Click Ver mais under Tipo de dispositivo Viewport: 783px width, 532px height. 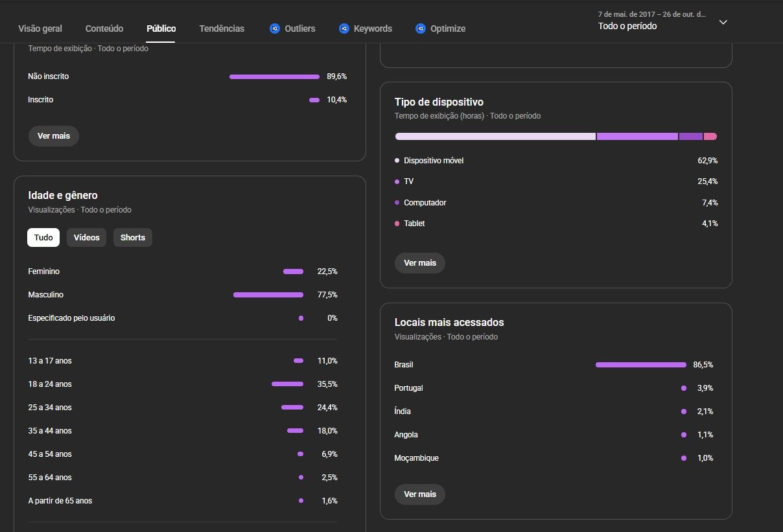[420, 263]
